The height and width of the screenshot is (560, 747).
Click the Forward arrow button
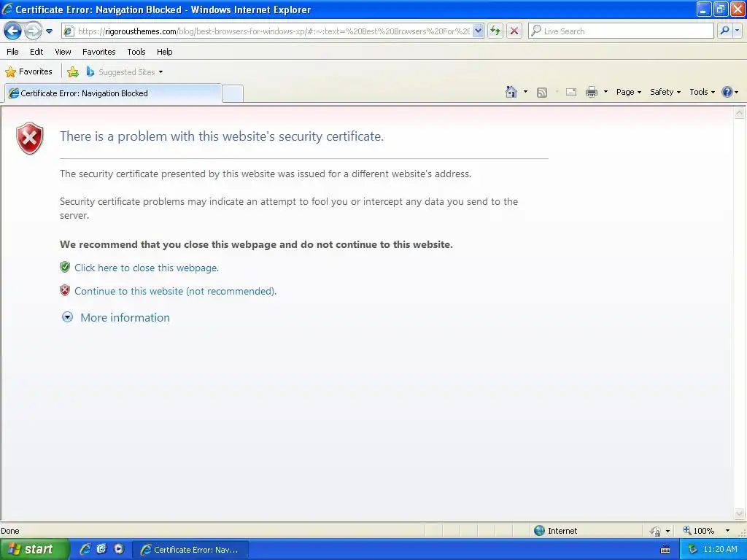(x=33, y=31)
